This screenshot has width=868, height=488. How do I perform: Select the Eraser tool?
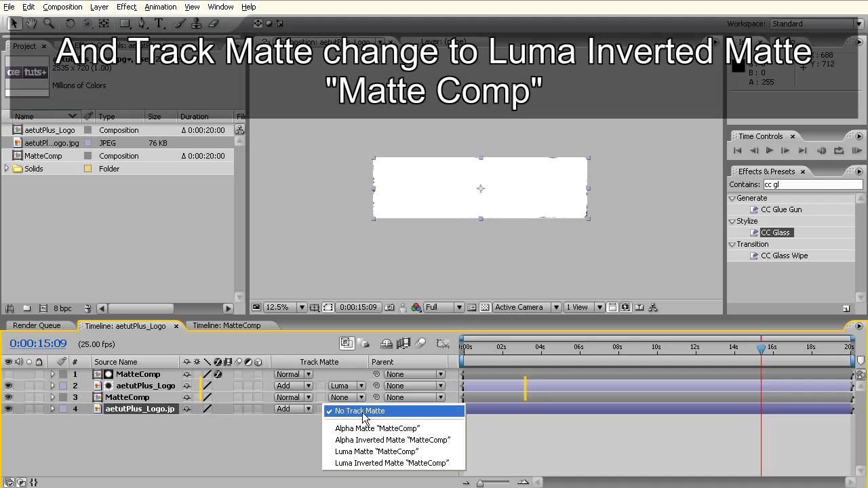pos(214,23)
